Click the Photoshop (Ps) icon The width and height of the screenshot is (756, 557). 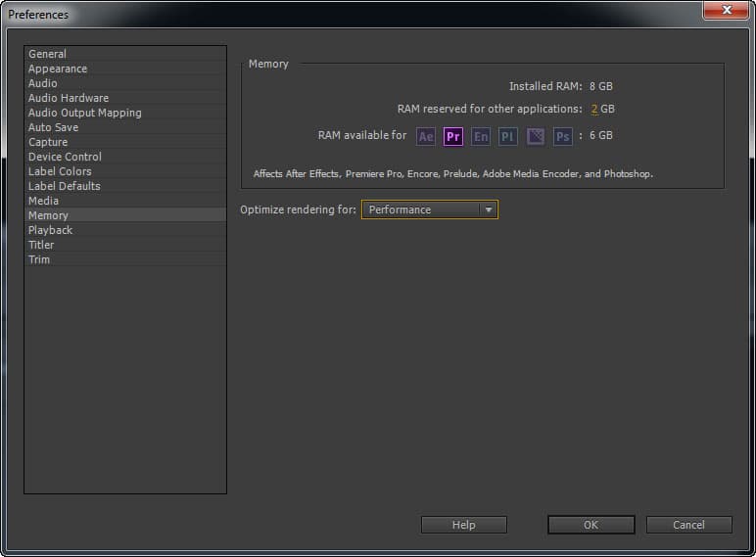coord(563,136)
